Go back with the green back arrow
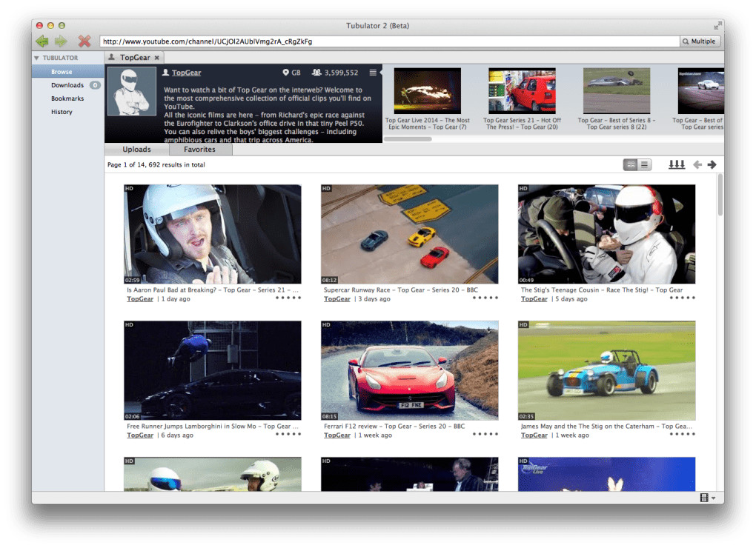 click(42, 41)
